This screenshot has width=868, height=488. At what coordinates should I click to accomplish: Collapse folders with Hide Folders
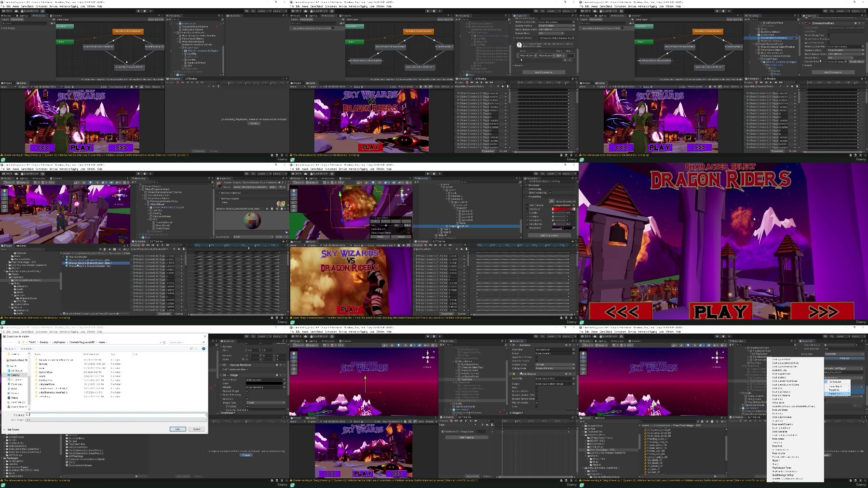pyautogui.click(x=12, y=430)
